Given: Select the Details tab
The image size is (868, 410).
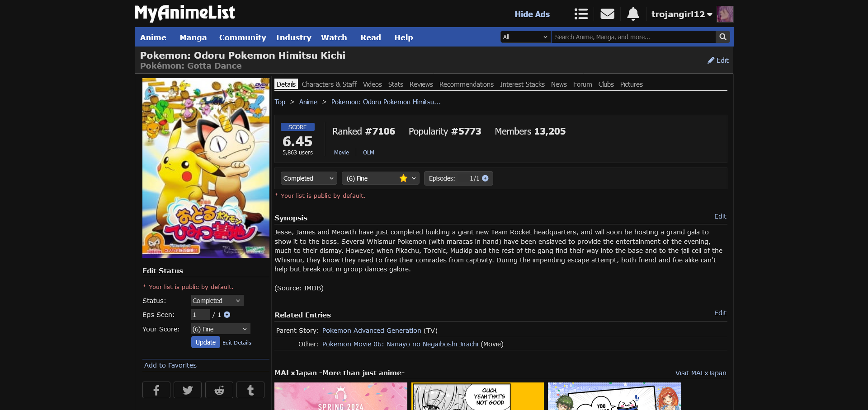Looking at the screenshot, I should click(x=286, y=84).
